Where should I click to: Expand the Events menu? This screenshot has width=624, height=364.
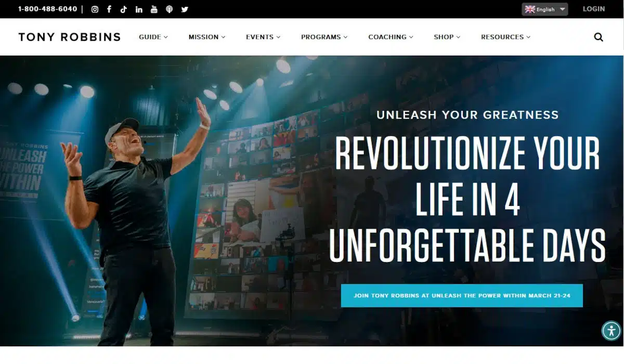coord(263,37)
